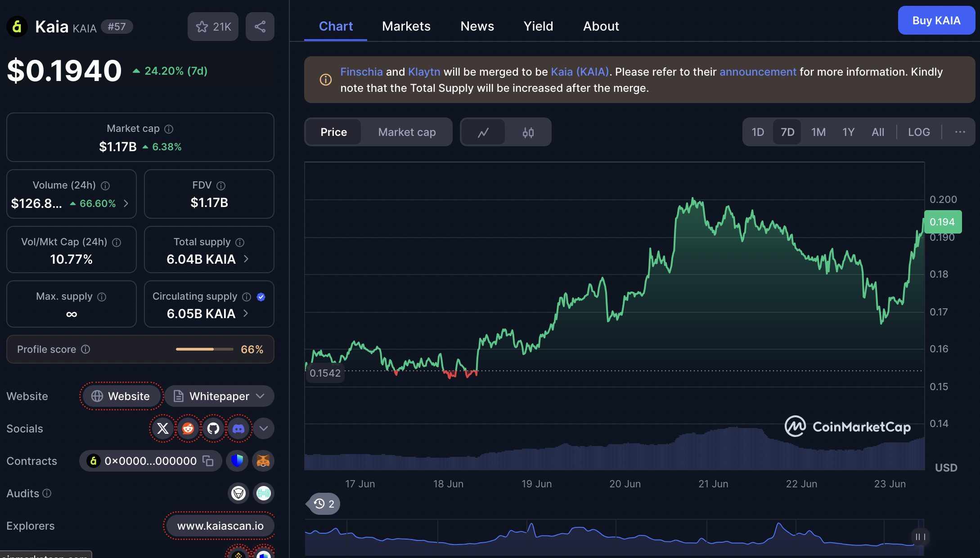Expand more Socials chevron

(x=264, y=428)
